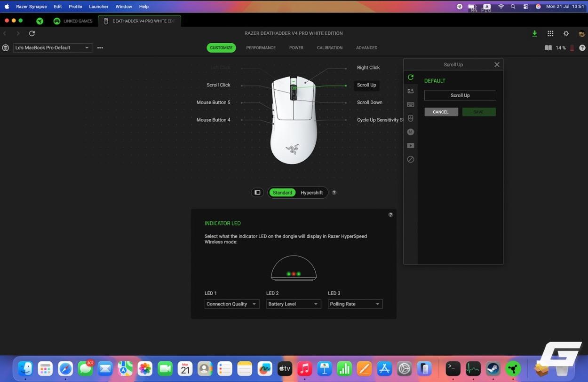This screenshot has width=588, height=382.
Task: Click help icon next to Hypershift
Action: click(334, 193)
